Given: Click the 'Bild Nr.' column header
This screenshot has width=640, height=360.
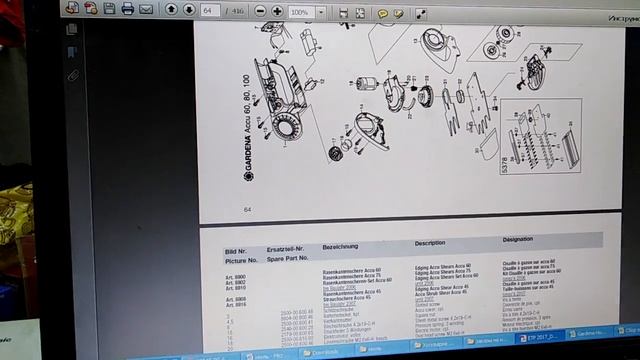Looking at the screenshot, I should (236, 251).
